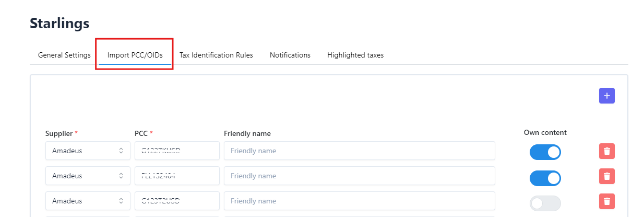Select the Import PCC/OIDs tab
Viewport: 644px width, 217px height.
tap(135, 55)
